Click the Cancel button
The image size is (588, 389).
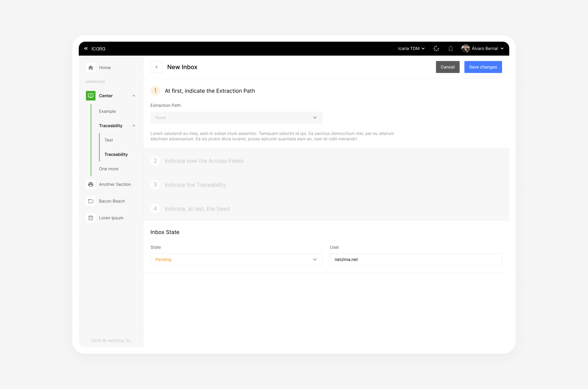(447, 67)
